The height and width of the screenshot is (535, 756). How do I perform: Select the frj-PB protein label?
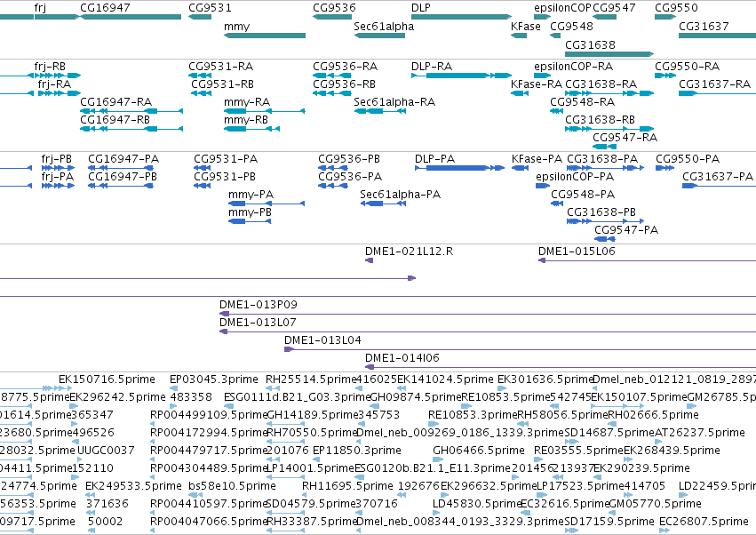[x=56, y=159]
